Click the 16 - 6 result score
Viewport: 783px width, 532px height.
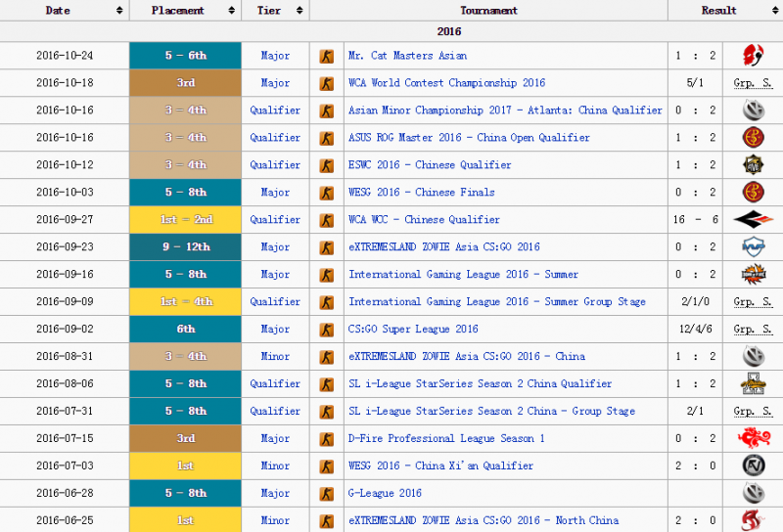tap(696, 220)
